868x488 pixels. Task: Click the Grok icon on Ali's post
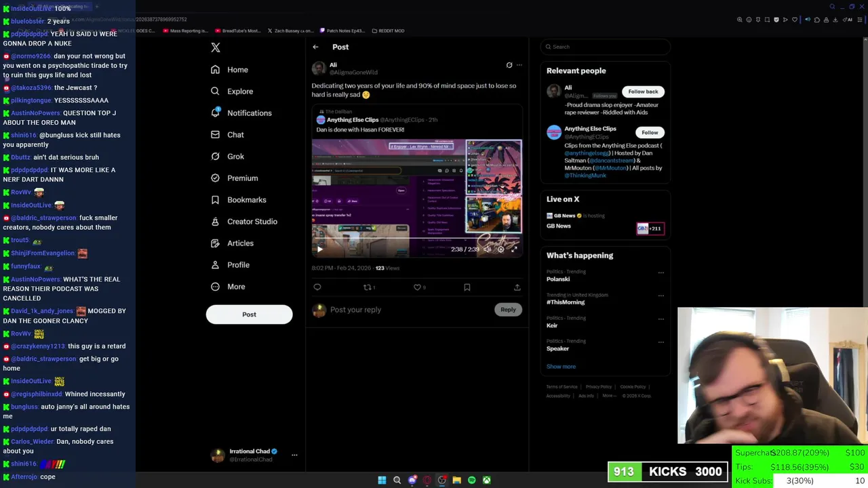(509, 65)
